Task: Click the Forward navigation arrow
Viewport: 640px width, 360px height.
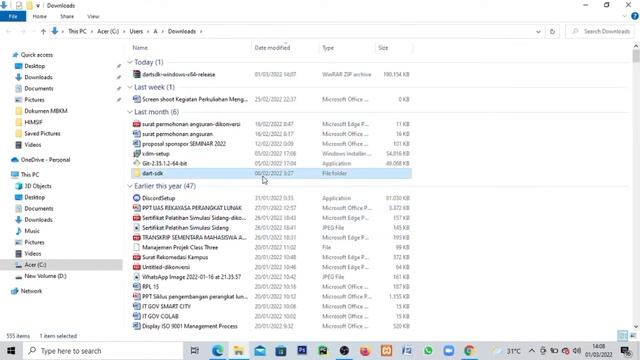Action: [x=23, y=31]
